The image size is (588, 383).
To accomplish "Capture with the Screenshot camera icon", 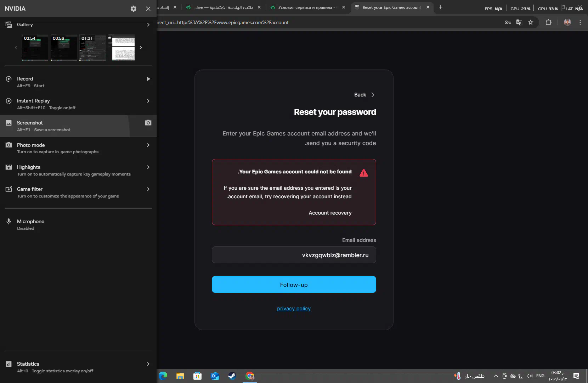I will tap(148, 123).
